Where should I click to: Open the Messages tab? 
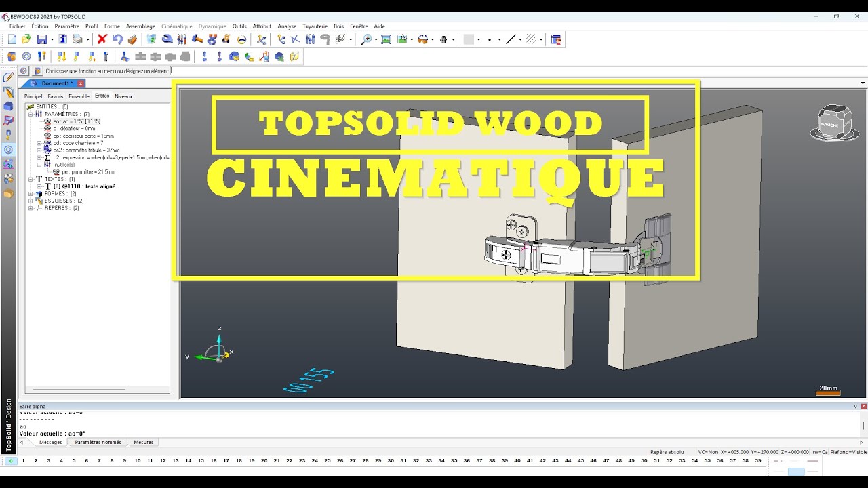[x=51, y=442]
